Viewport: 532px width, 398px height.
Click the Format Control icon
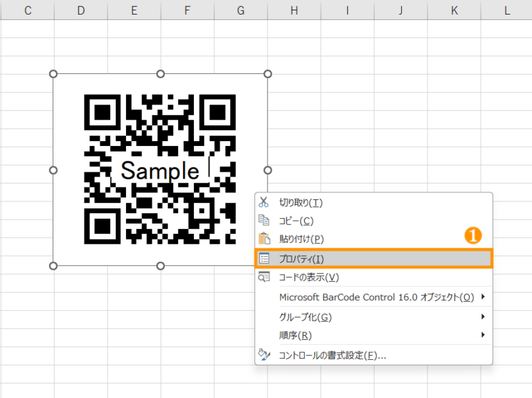263,355
